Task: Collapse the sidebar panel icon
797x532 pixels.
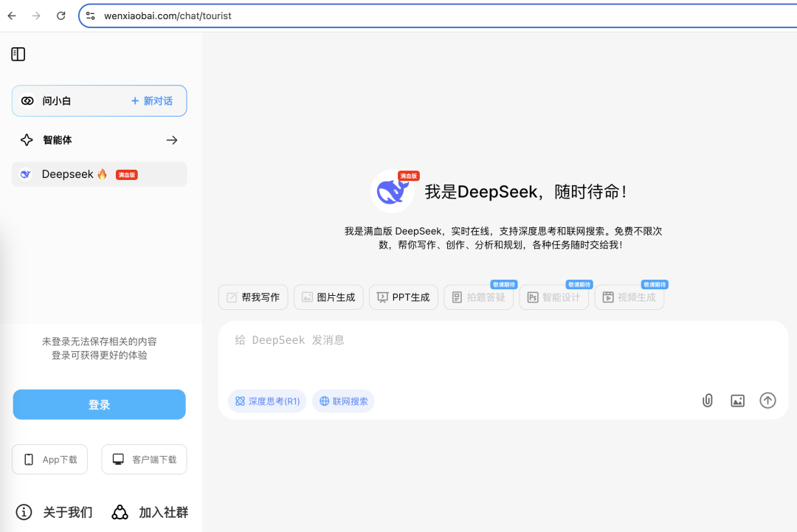Action: point(18,54)
